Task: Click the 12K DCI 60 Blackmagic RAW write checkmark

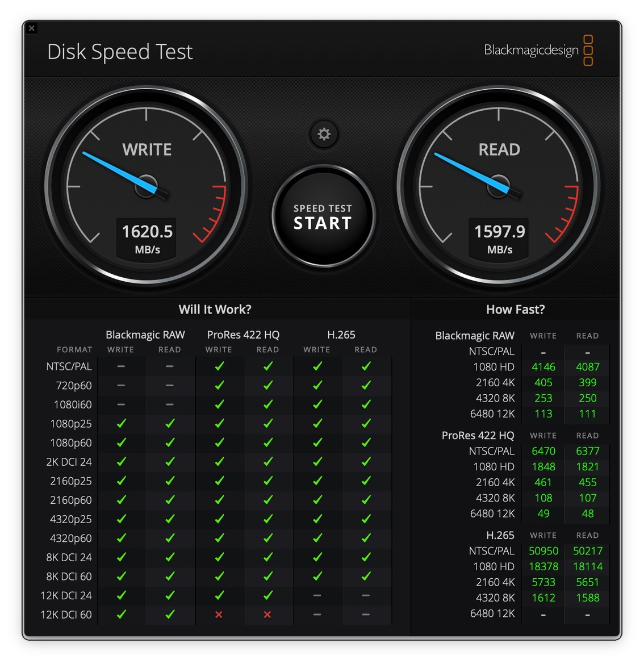Action: tap(121, 614)
